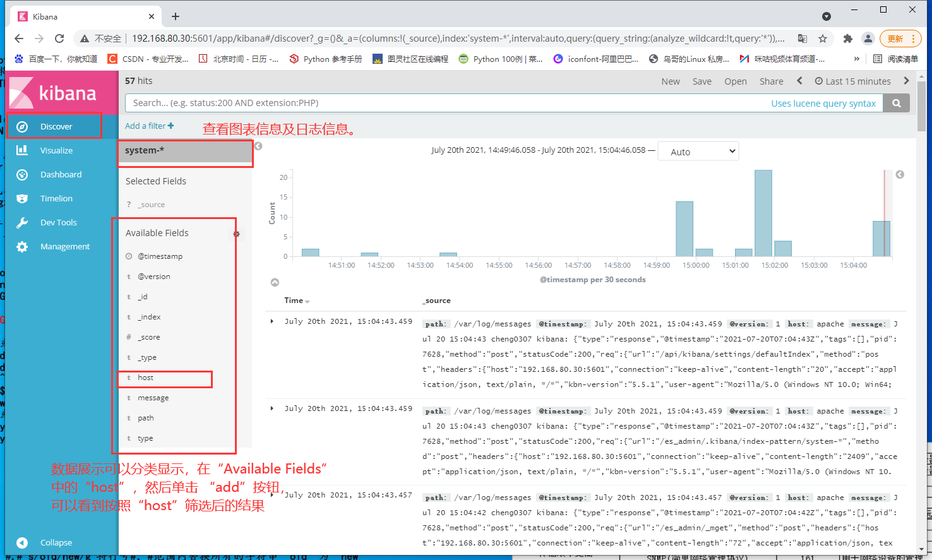932x560 pixels.
Task: Reload the page in the browser
Action: (x=59, y=39)
